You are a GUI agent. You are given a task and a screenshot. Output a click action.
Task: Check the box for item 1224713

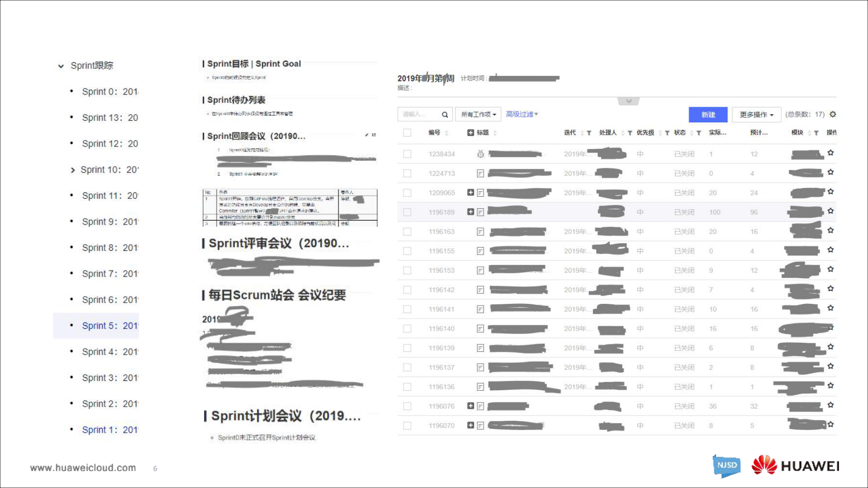(407, 173)
